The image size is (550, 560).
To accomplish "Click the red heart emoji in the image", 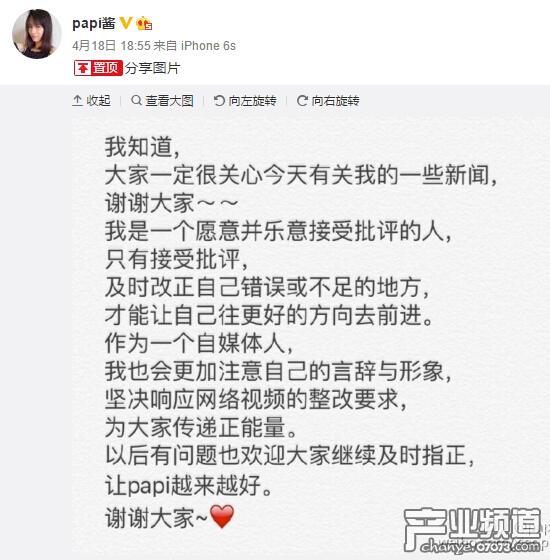I will coord(222,516).
